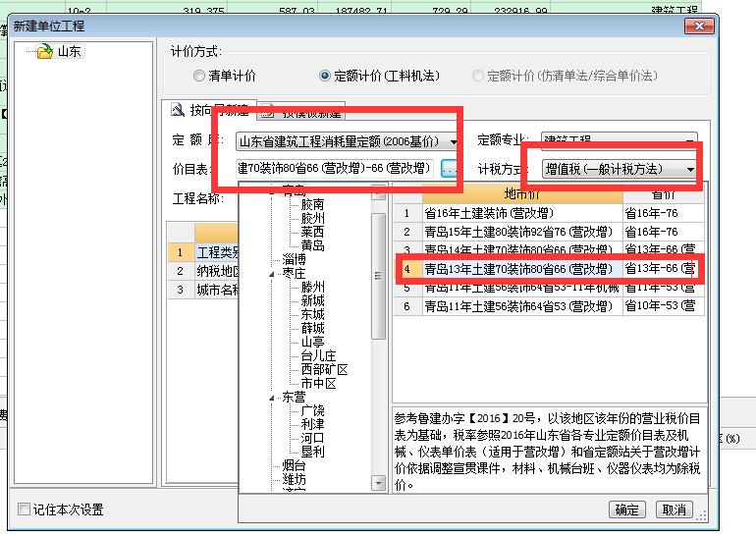The width and height of the screenshot is (756, 536).
Task: Click the region tree scrollbar thumb
Action: 378,276
